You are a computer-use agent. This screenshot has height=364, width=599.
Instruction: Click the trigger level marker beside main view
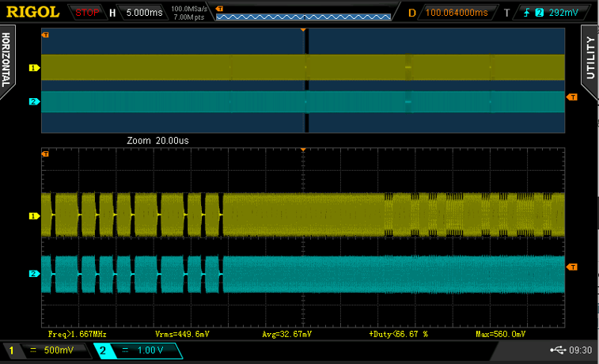click(572, 97)
